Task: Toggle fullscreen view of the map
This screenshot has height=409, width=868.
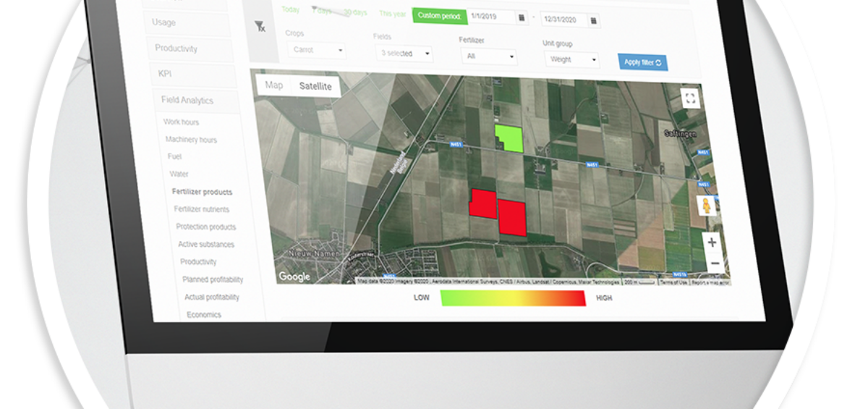Action: pyautogui.click(x=690, y=98)
